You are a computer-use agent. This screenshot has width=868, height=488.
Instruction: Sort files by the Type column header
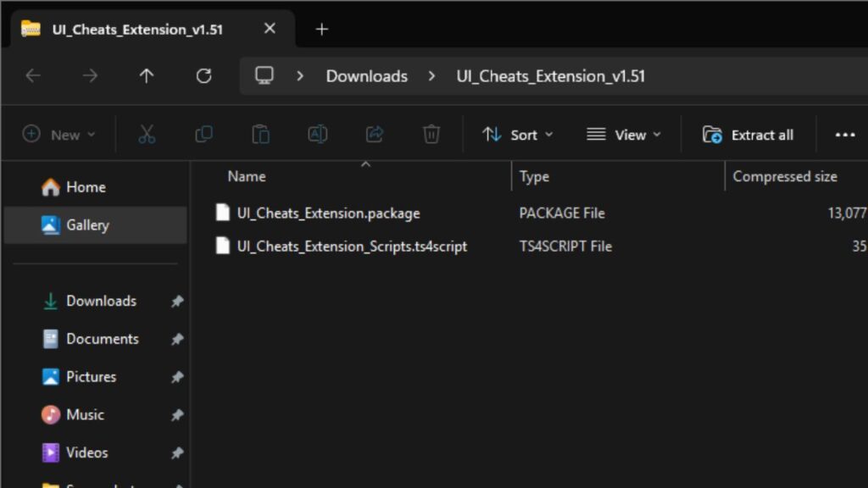[534, 175]
